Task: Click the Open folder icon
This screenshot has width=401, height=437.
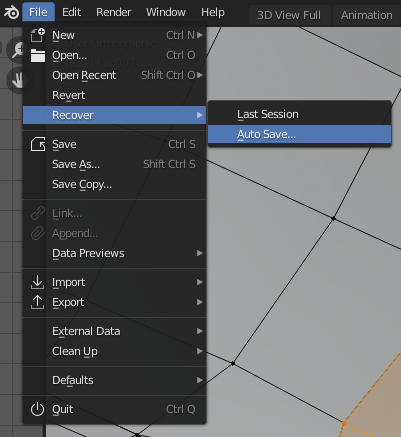Action: 38,55
